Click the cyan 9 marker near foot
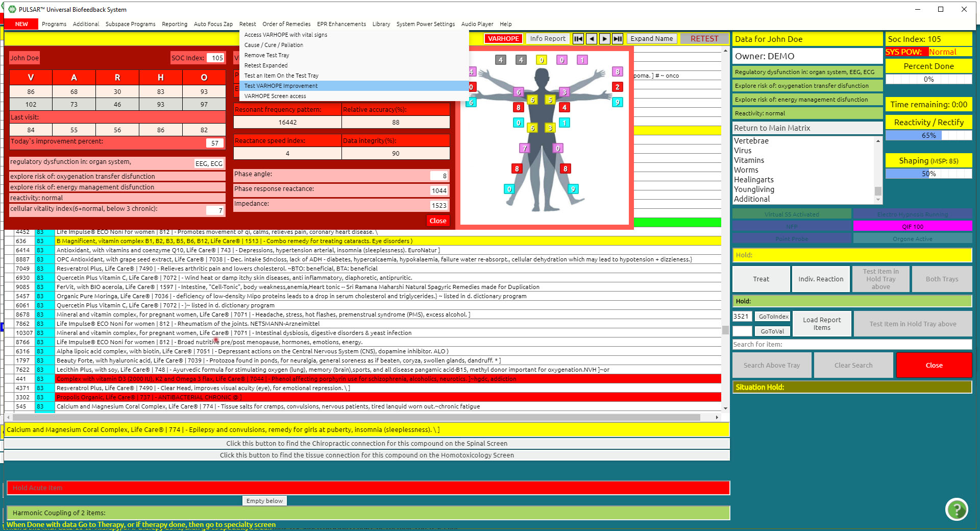980x531 pixels. [x=573, y=189]
